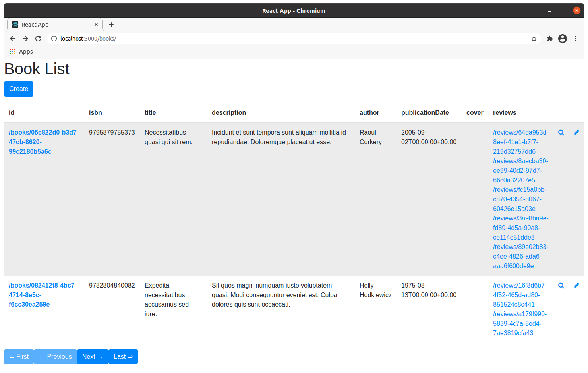Open the Chromium profile avatar icon
Screen dimensions: 588x373
tap(562, 39)
